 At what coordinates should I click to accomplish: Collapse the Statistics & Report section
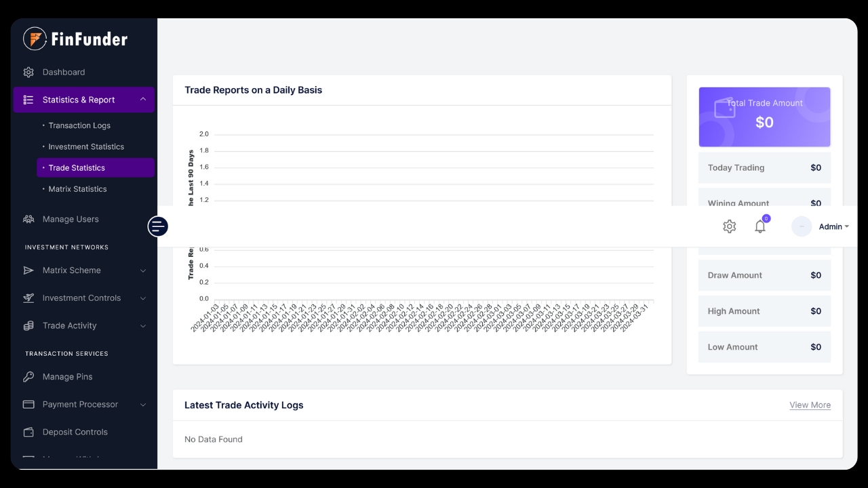(x=143, y=100)
